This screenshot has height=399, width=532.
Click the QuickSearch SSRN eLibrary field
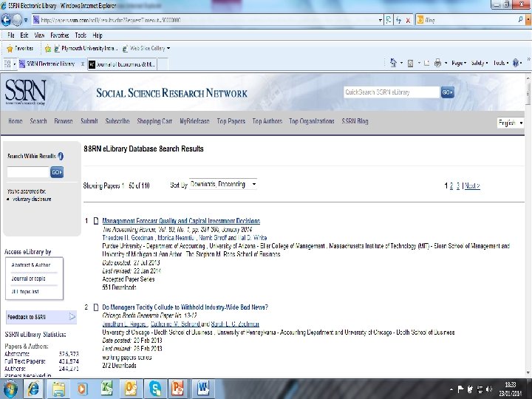coord(391,92)
